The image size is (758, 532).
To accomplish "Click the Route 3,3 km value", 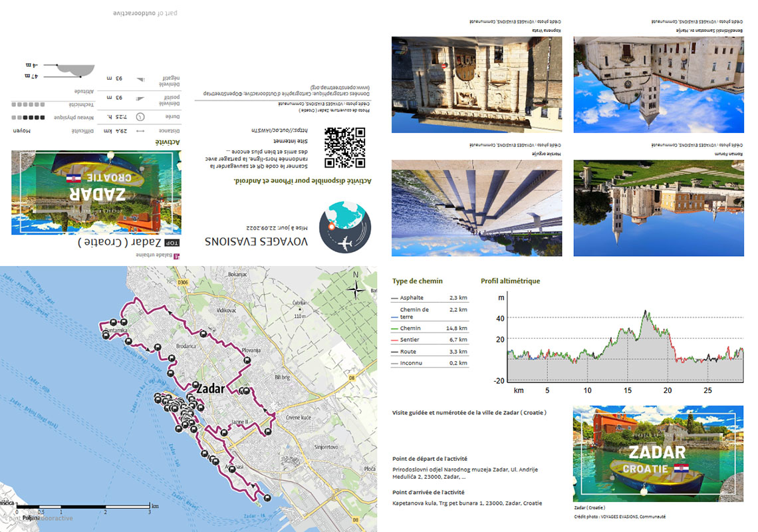I will 458,352.
